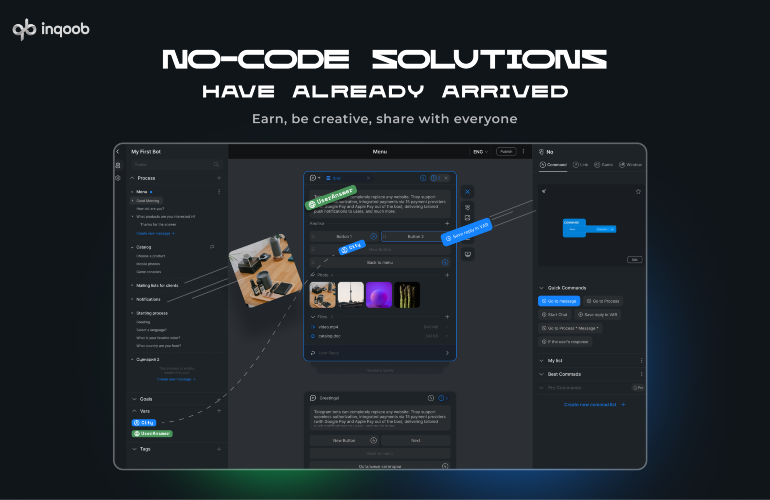Select Start Chat quick command
Screen dimensions: 770x500
click(554, 314)
